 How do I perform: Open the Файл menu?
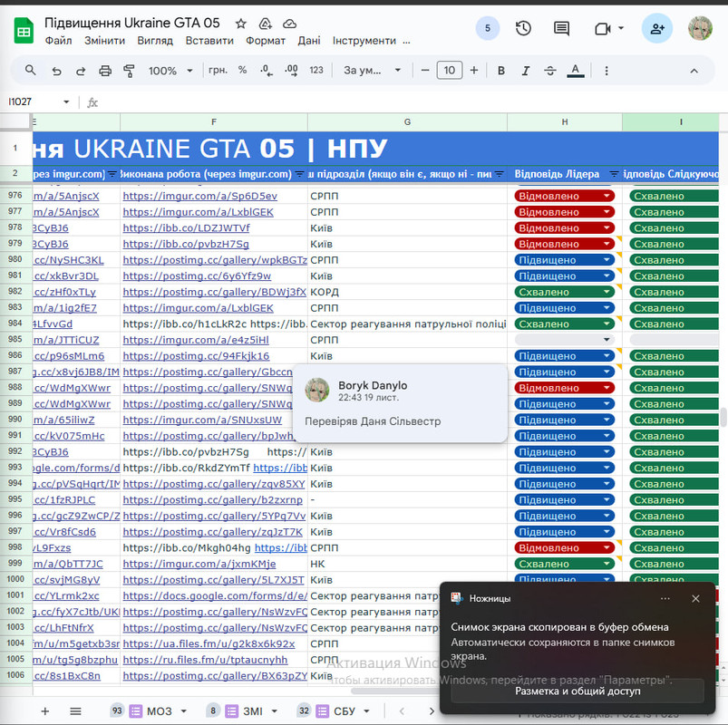tap(59, 41)
